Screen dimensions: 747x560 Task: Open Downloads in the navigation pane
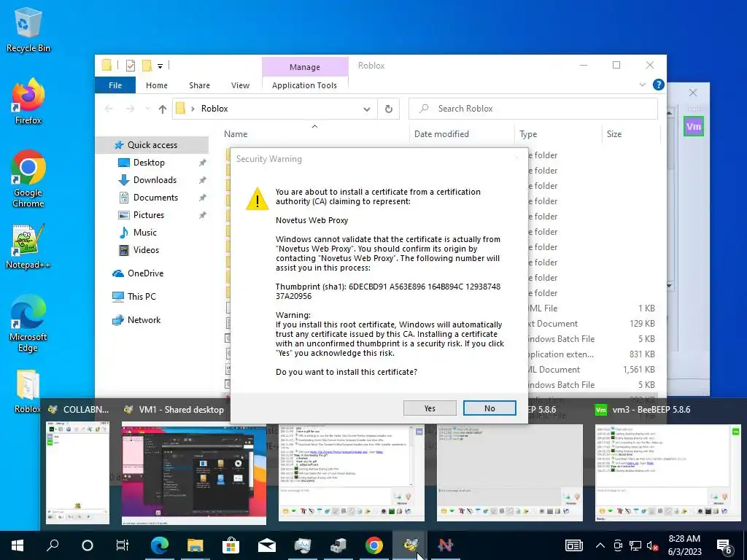[155, 180]
